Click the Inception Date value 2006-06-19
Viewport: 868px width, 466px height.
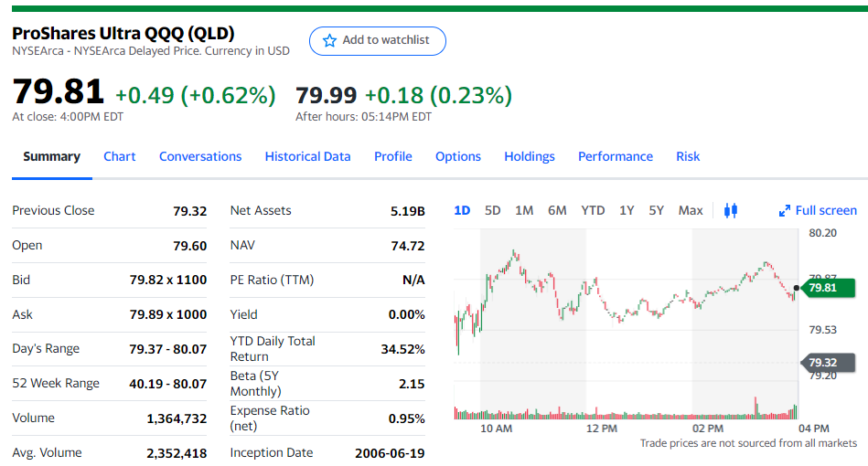coord(390,453)
